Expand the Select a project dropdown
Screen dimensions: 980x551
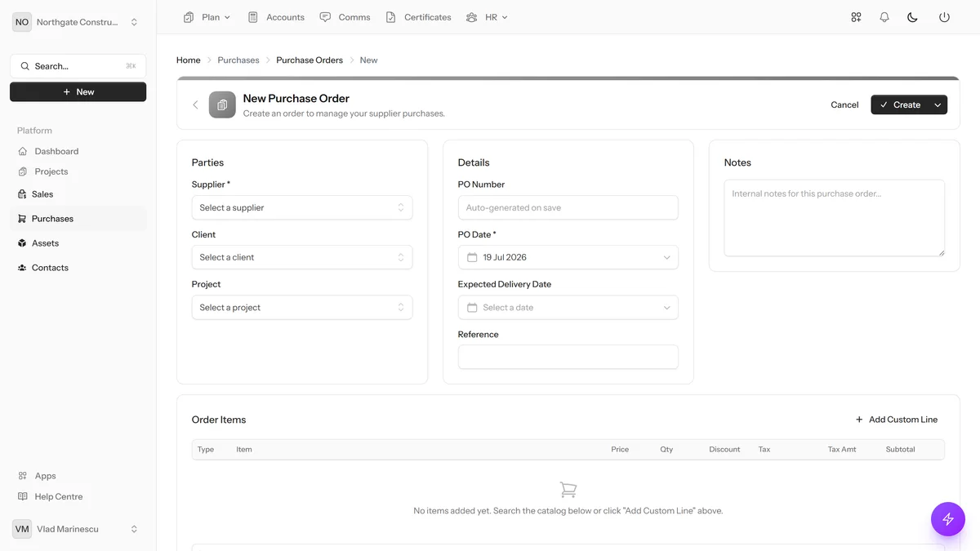pos(302,308)
